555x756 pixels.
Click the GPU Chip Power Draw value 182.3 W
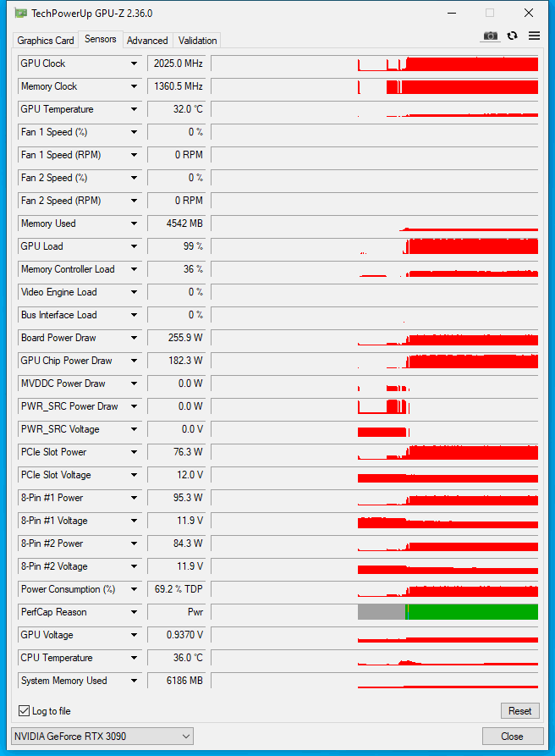[x=177, y=361]
